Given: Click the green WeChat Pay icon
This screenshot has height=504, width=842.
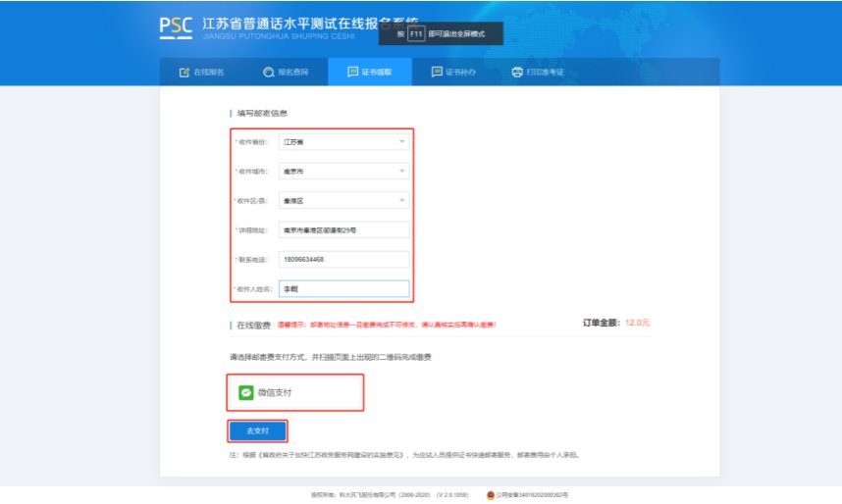Looking at the screenshot, I should 246,392.
